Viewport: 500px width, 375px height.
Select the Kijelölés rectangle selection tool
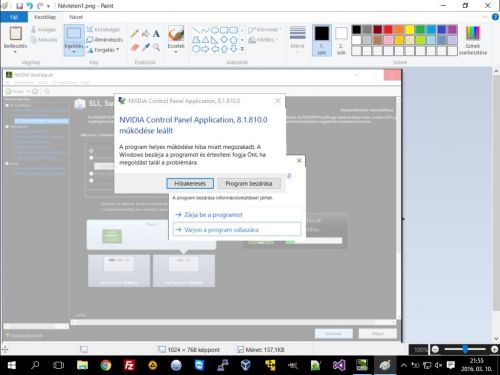(x=74, y=33)
